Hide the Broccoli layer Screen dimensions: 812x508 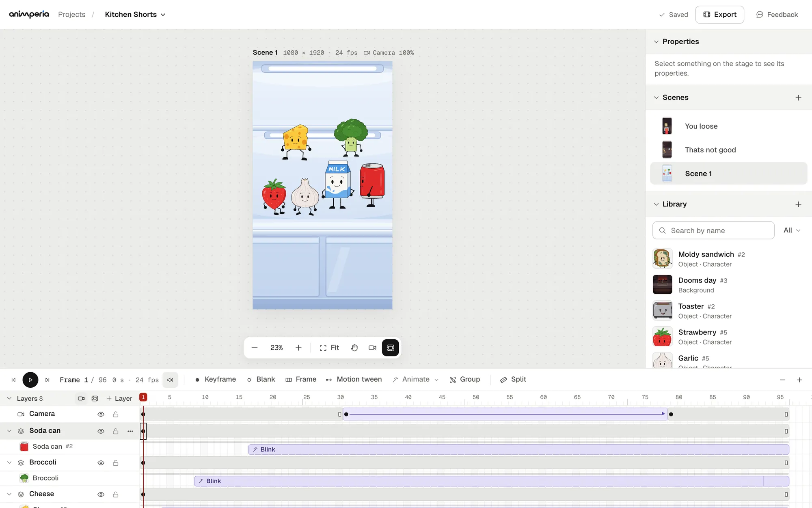(101, 463)
